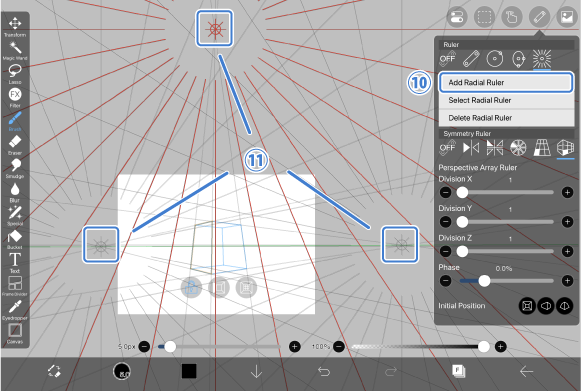
Task: Turn Symmetry Ruler OFF
Action: [447, 148]
